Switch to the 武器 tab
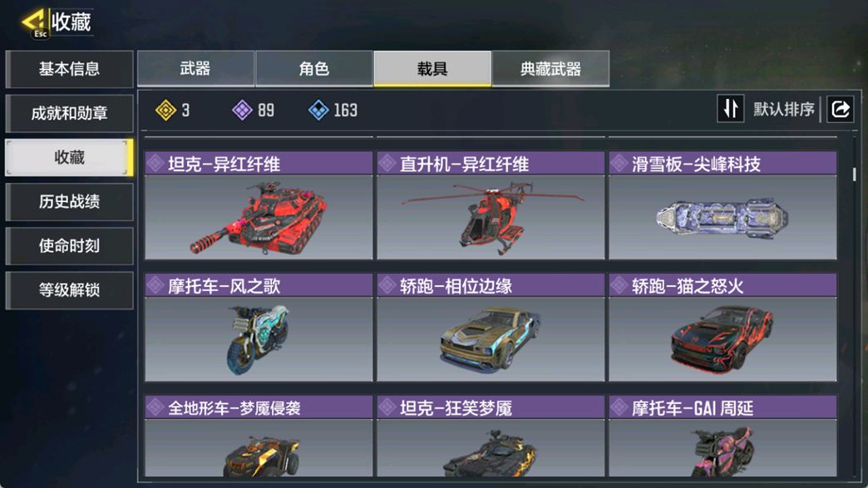Image resolution: width=868 pixels, height=488 pixels. click(195, 69)
